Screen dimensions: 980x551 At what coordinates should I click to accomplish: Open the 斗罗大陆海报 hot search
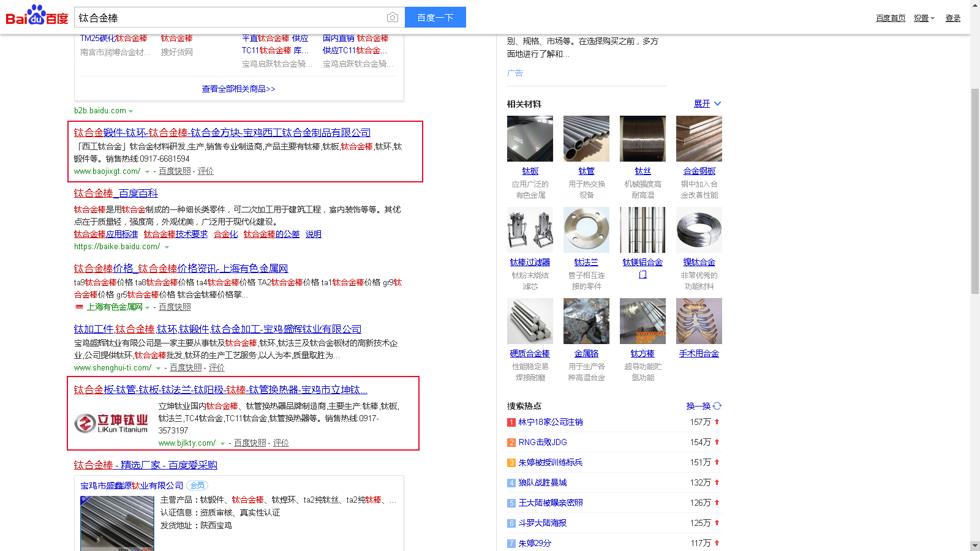pos(543,523)
